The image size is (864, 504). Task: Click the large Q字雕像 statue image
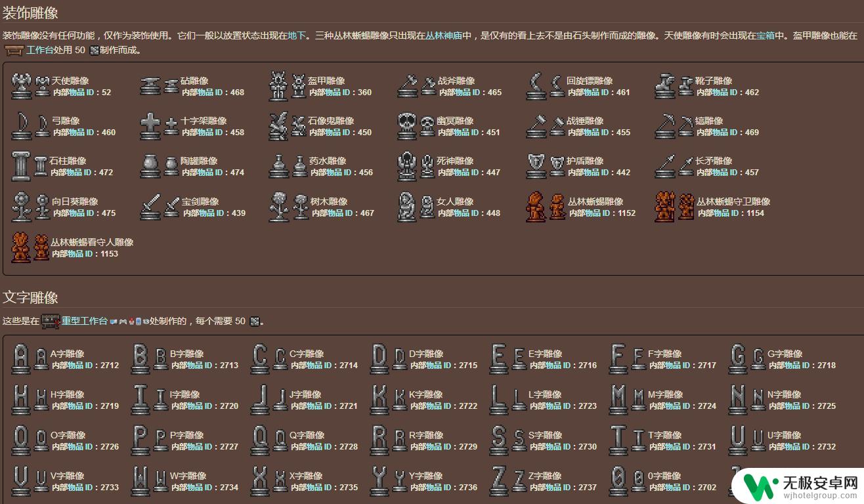coord(260,440)
